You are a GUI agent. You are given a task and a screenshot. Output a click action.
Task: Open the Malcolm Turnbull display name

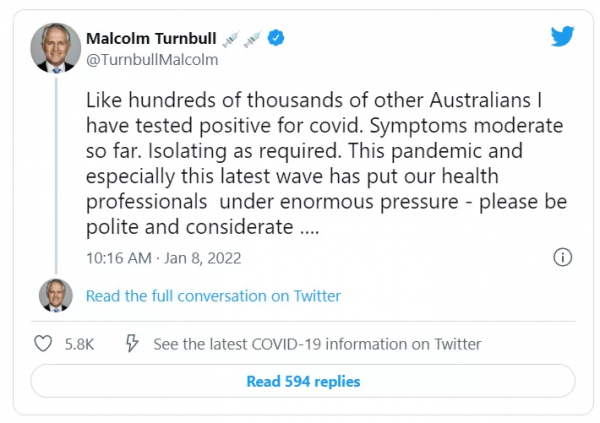coord(151,38)
